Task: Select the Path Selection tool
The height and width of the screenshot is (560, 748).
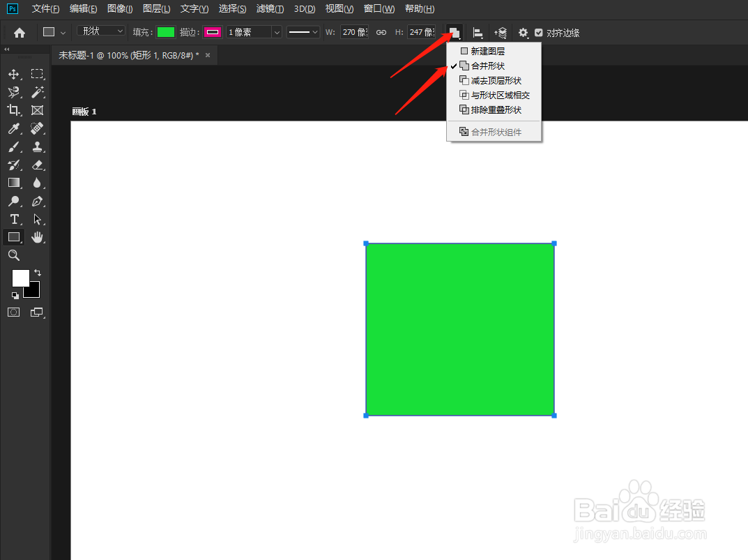Action: point(37,219)
